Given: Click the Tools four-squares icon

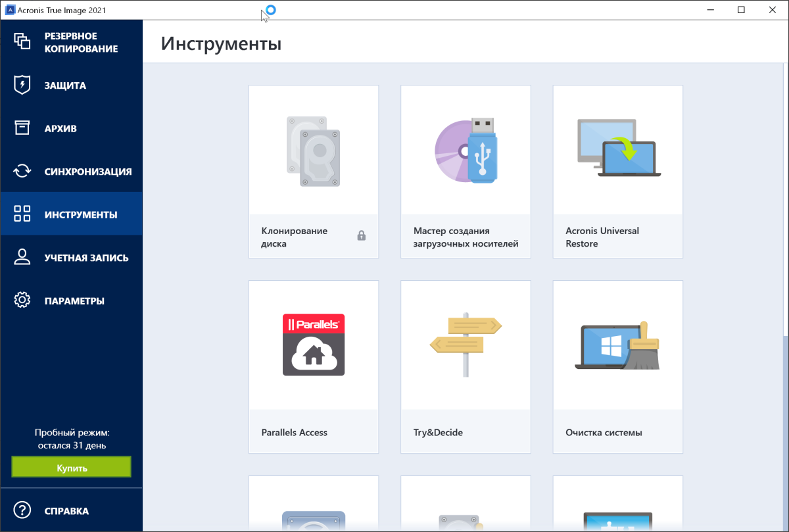Looking at the screenshot, I should [x=22, y=214].
